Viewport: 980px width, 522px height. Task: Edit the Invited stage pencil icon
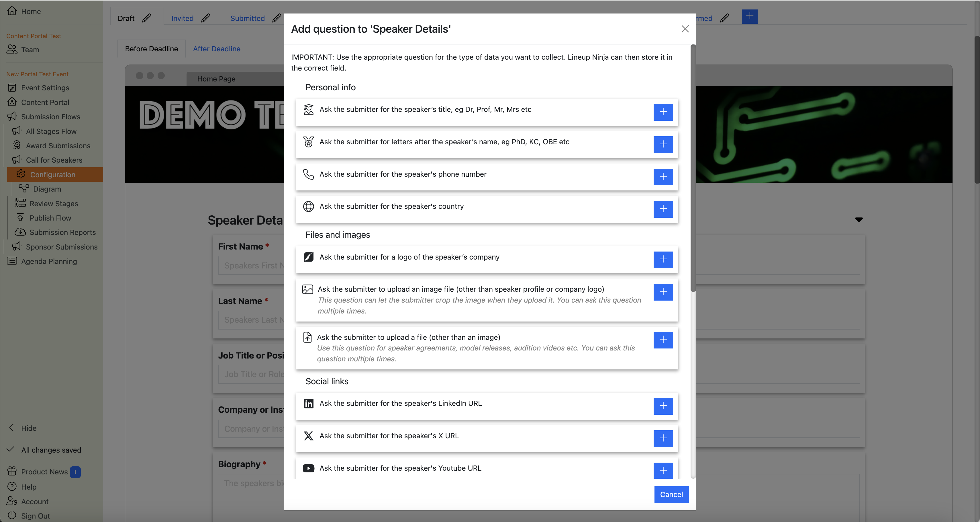tap(205, 18)
